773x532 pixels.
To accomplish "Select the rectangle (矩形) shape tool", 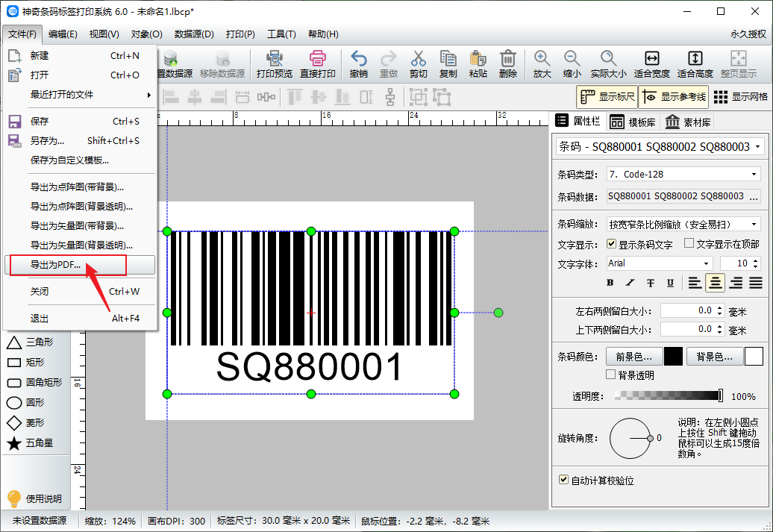I will point(25,363).
